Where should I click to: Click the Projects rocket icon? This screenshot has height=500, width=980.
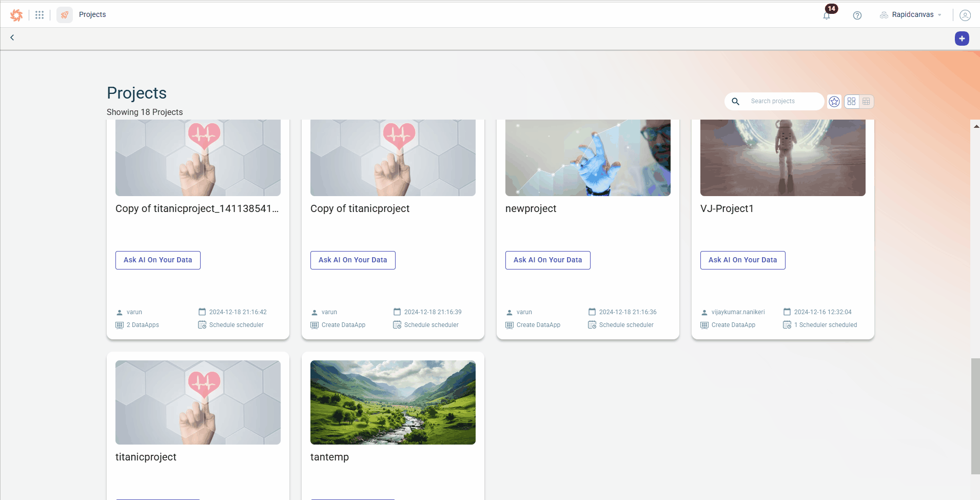65,15
